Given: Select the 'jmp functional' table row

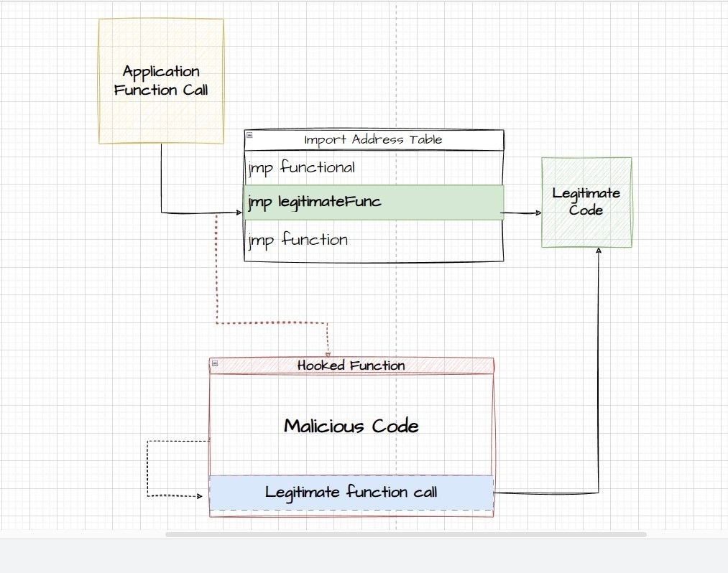Looking at the screenshot, I should pos(374,167).
